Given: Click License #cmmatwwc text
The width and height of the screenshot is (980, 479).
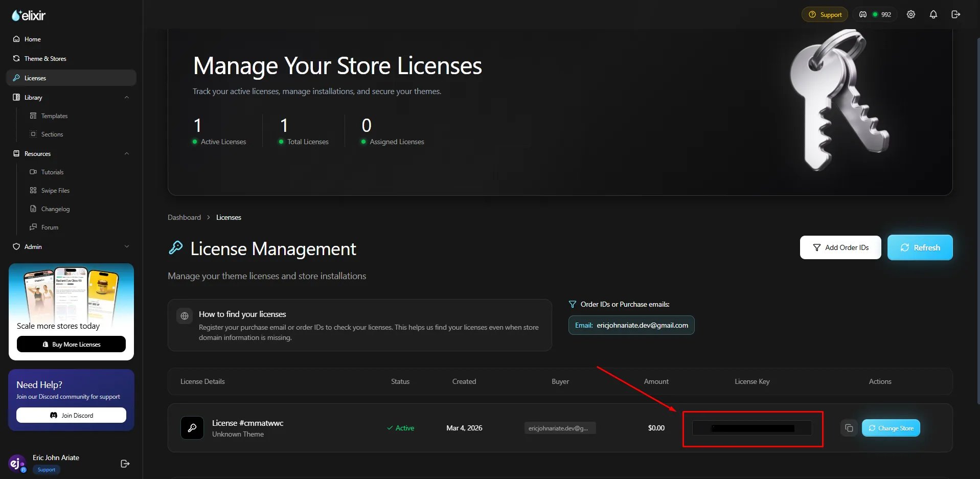Looking at the screenshot, I should (247, 423).
